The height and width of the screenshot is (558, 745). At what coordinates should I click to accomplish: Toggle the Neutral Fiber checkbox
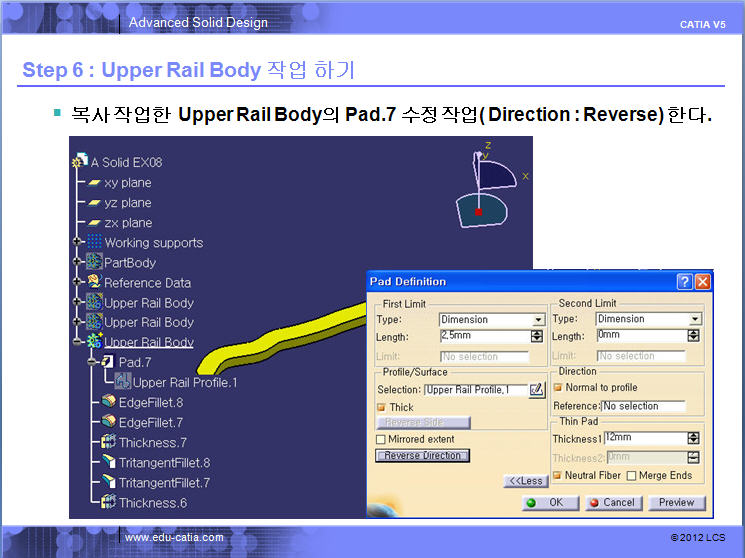(558, 475)
